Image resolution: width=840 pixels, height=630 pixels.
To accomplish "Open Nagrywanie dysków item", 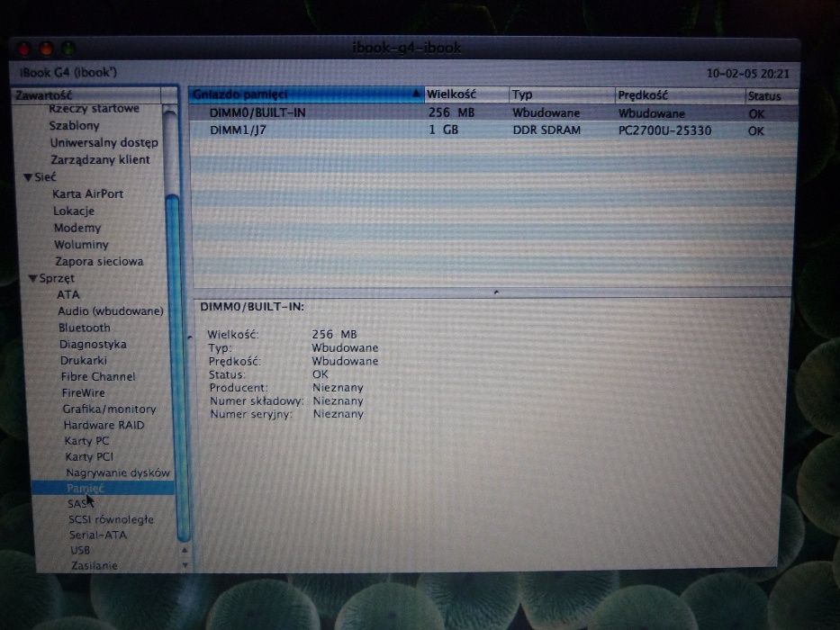I will coord(118,472).
